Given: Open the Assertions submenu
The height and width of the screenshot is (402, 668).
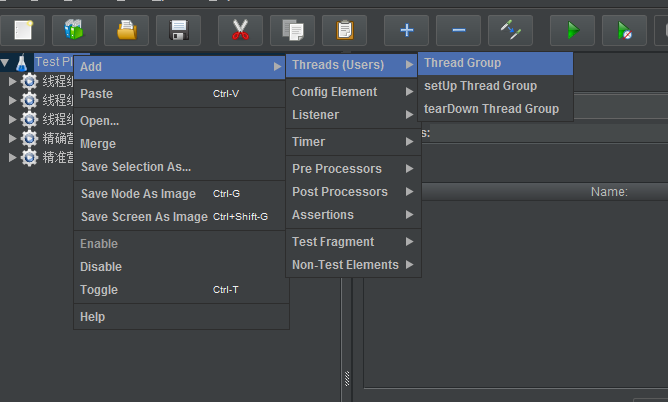Looking at the screenshot, I should pyautogui.click(x=353, y=215).
